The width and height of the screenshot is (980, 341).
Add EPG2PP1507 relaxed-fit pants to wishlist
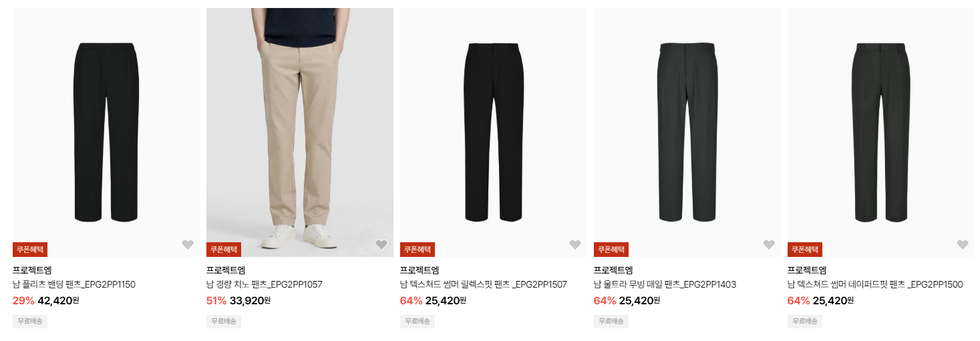575,245
